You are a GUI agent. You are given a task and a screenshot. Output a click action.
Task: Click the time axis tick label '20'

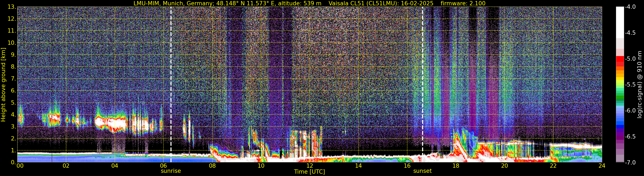(x=505, y=166)
